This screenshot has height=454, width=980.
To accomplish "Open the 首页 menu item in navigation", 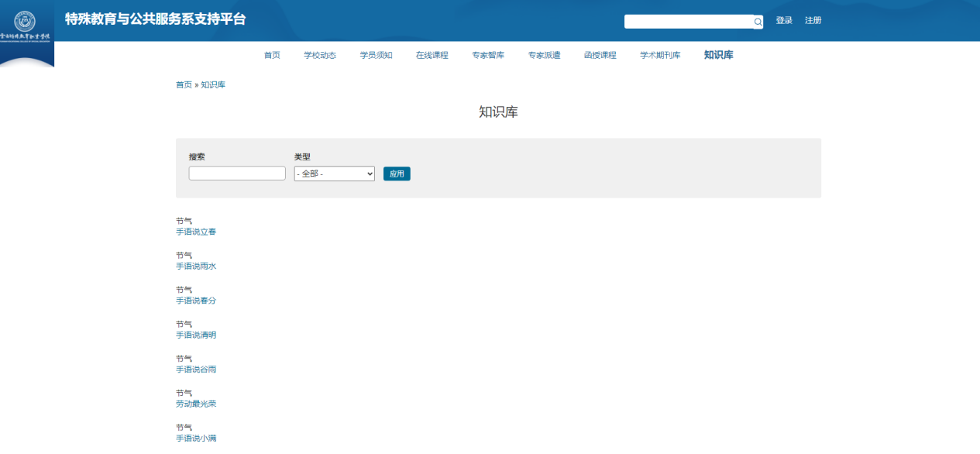I will coord(272,55).
